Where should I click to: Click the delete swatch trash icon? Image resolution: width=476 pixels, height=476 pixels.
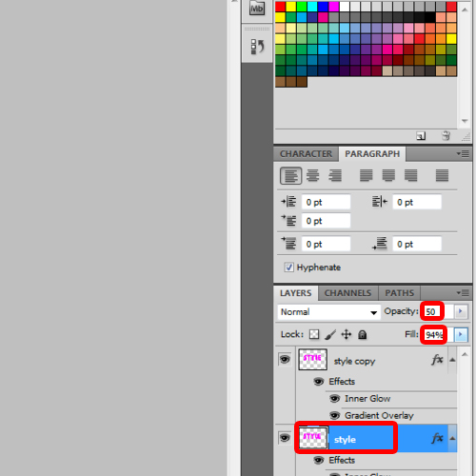446,136
